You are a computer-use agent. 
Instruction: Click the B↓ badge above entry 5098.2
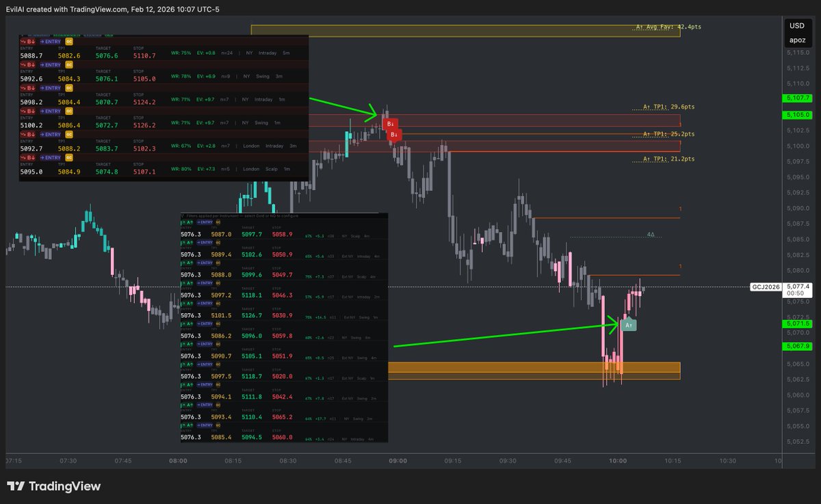pos(28,88)
